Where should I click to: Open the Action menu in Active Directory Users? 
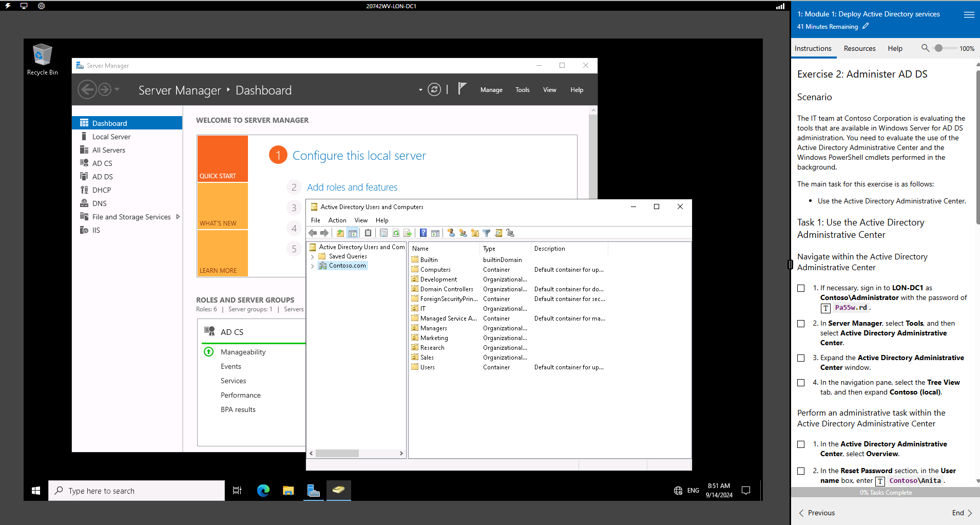click(x=337, y=220)
